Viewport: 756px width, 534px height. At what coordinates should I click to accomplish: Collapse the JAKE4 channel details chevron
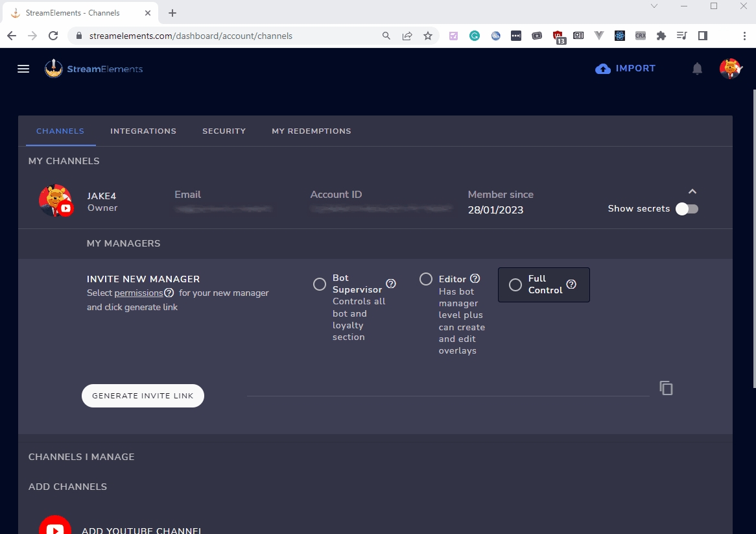(692, 191)
